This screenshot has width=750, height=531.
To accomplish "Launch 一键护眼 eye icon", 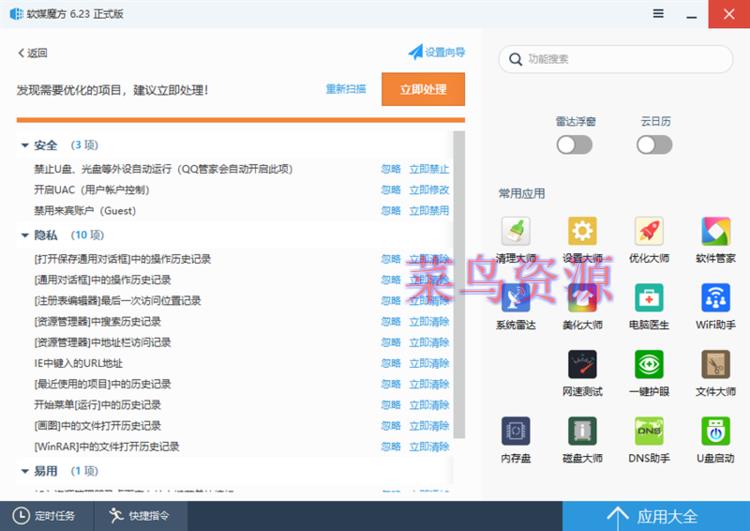I will coord(649,365).
